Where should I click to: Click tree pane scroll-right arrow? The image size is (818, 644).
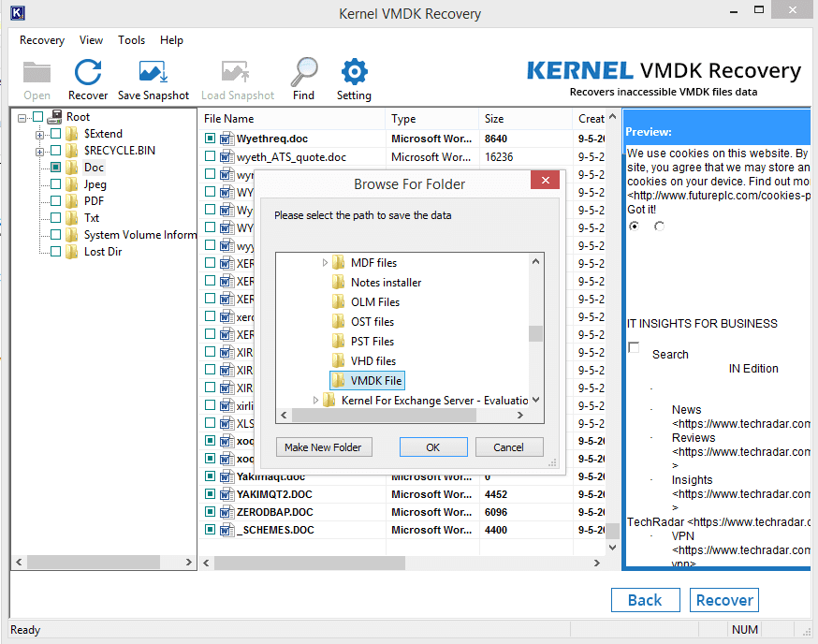189,562
